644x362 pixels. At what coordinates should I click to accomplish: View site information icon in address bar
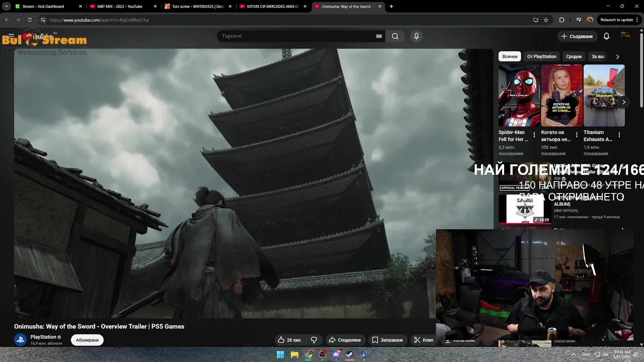pos(43,20)
